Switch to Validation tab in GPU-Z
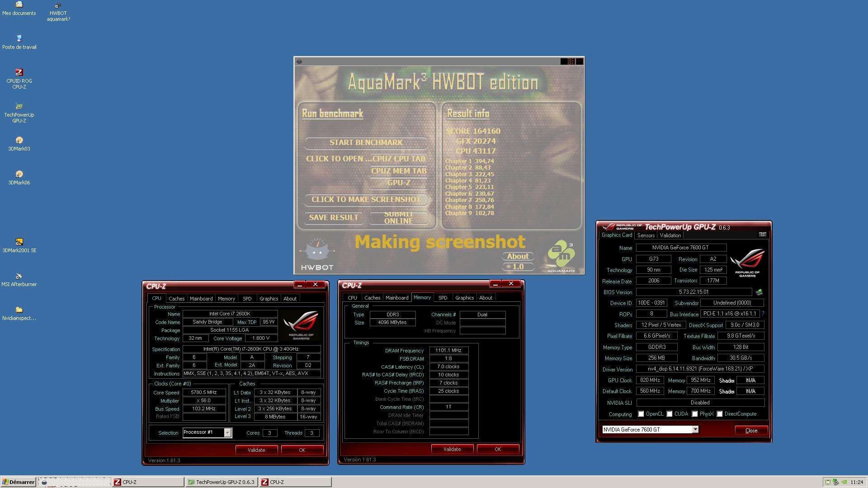The image size is (868, 488). pyautogui.click(x=670, y=235)
